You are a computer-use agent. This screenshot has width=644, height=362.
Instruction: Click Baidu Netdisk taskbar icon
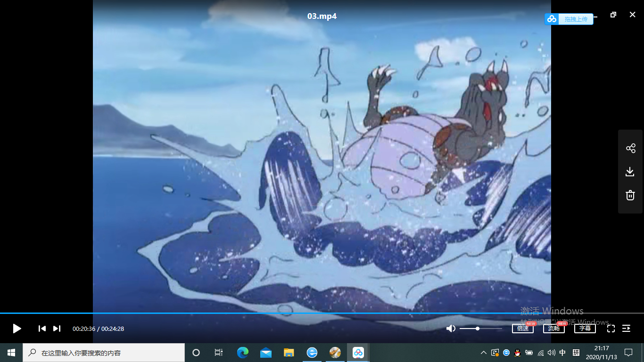pyautogui.click(x=358, y=353)
